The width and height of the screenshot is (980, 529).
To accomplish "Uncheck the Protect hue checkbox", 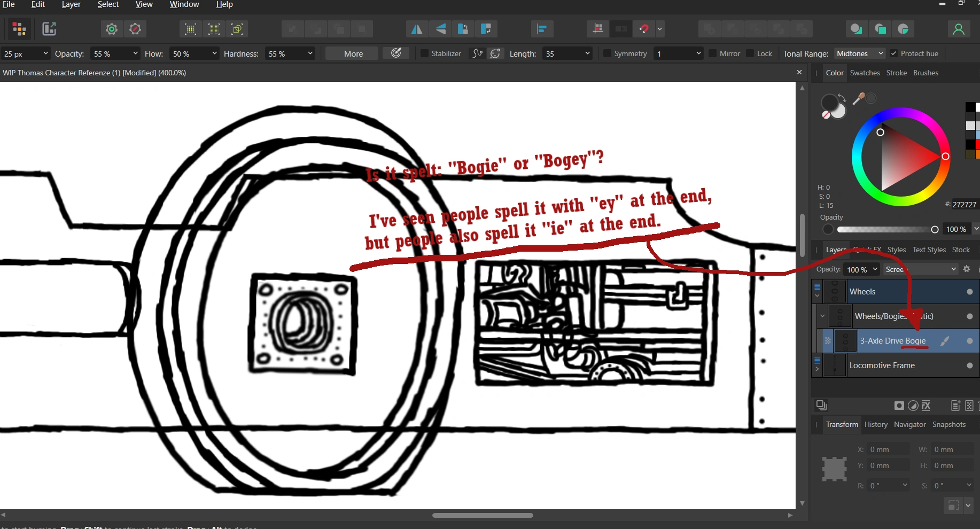I will coord(894,53).
